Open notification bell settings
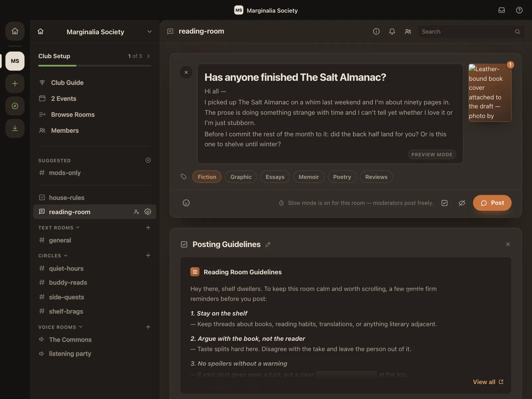Image resolution: width=532 pixels, height=399 pixels. click(392, 32)
